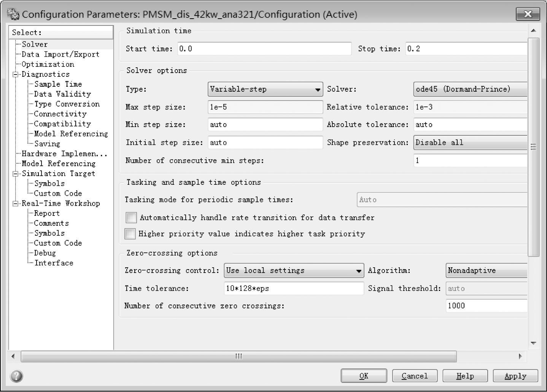Enable automatic rate transition handling checkbox
The width and height of the screenshot is (547, 392).
point(131,217)
